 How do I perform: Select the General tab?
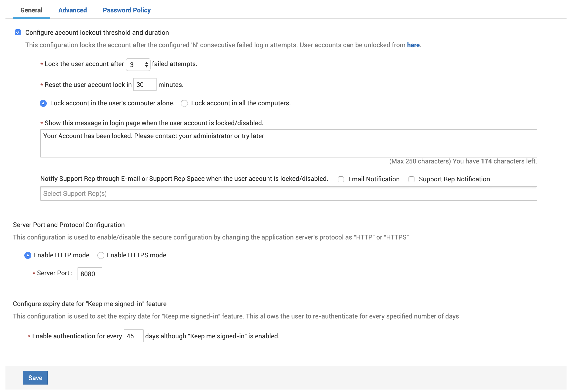tap(31, 10)
